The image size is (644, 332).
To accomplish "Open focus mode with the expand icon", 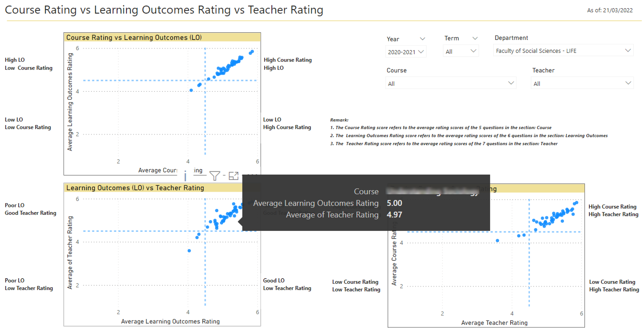I will click(x=234, y=176).
